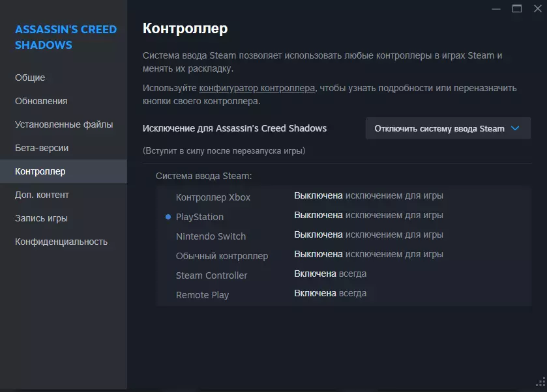The height and width of the screenshot is (392, 547).
Task: Switch to the Обновления section
Action: tap(41, 101)
